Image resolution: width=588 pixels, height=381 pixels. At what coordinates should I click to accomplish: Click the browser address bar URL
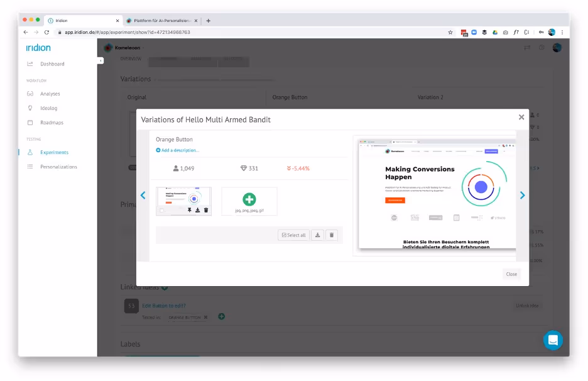tap(128, 32)
